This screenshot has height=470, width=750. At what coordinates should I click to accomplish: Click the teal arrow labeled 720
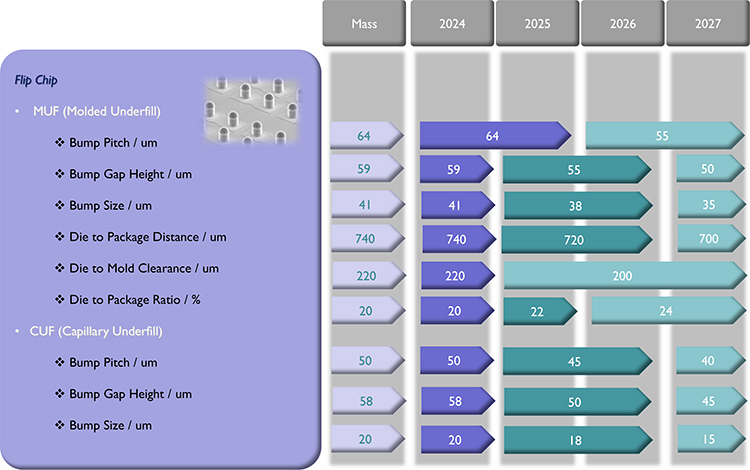pyautogui.click(x=574, y=240)
